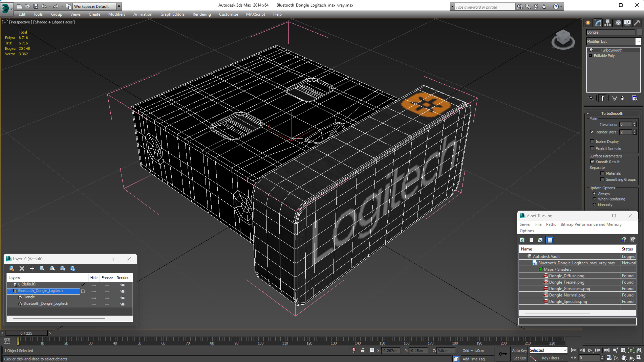Click the Help question mark icon in title bar
This screenshot has width=644, height=362.
pyautogui.click(x=556, y=7)
